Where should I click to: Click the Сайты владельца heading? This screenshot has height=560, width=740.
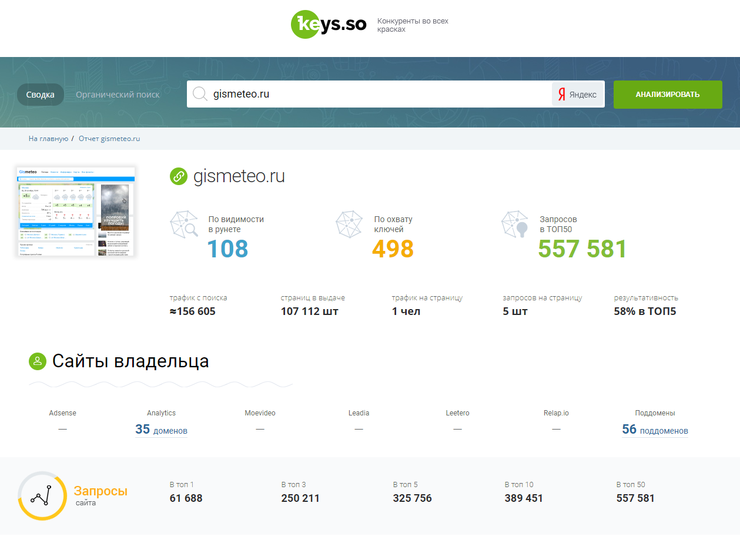130,361
